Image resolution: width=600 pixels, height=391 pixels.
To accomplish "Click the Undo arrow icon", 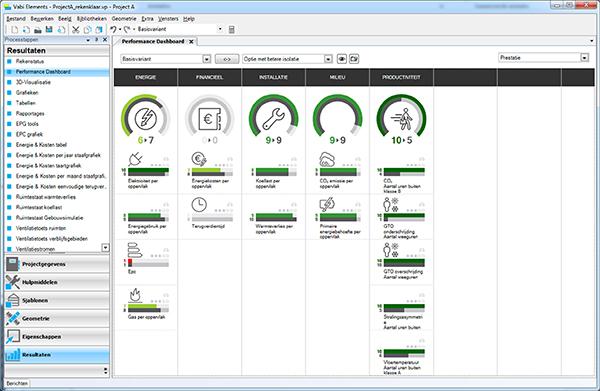I will coord(113,29).
